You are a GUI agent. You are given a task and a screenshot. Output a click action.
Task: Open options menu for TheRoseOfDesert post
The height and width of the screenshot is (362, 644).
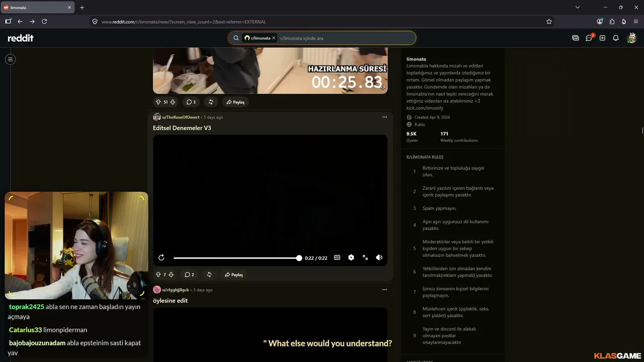click(384, 117)
